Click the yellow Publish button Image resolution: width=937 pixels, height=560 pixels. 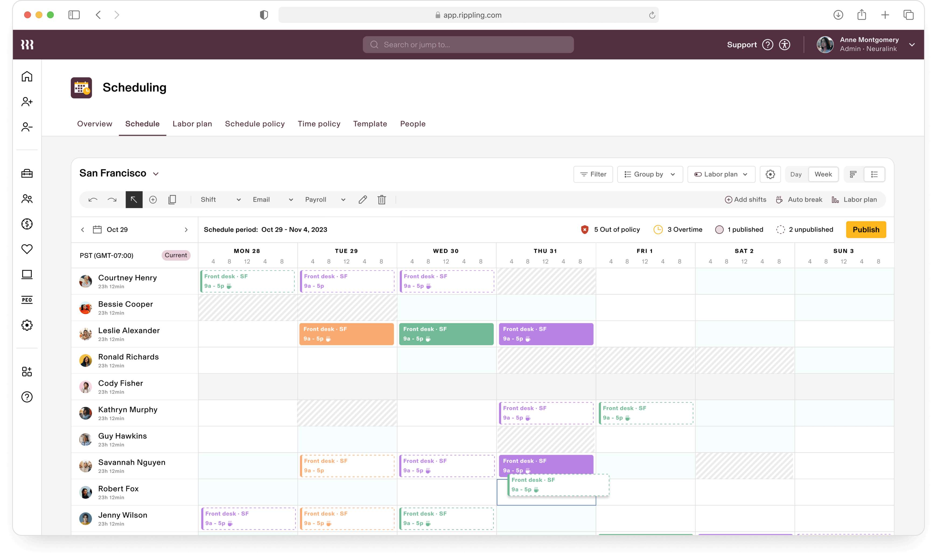click(866, 229)
